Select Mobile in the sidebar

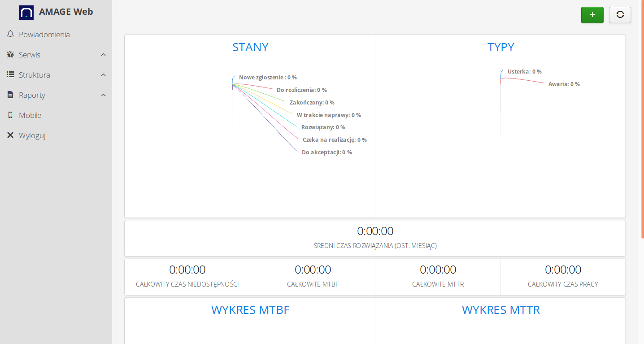30,115
